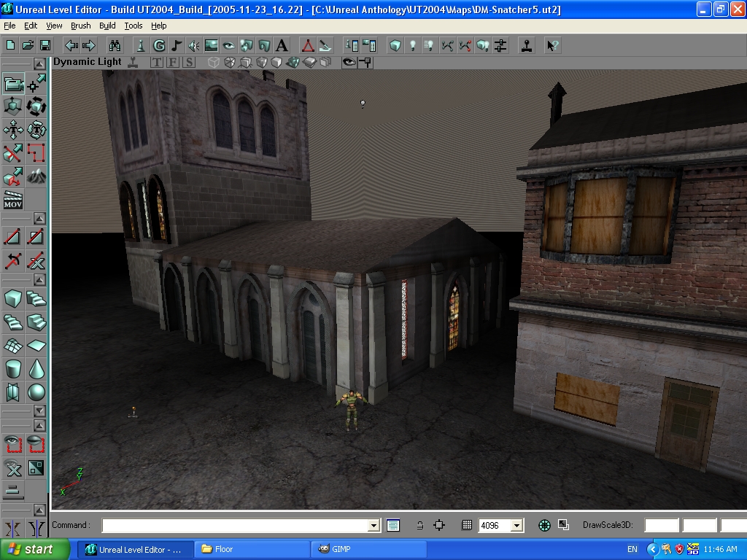Open the grid size 4096 dropdown
This screenshot has height=560, width=747.
pyautogui.click(x=517, y=525)
